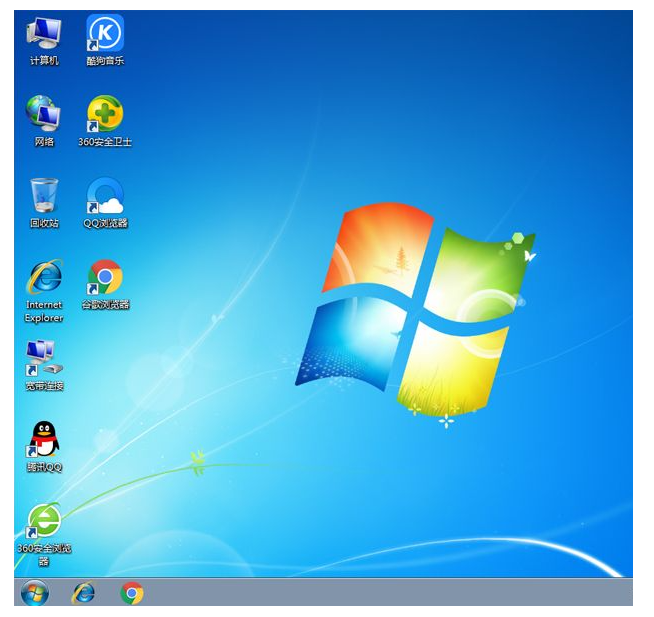This screenshot has width=654, height=617.
Task: Launch Google Chrome from the taskbar
Action: pyautogui.click(x=131, y=593)
